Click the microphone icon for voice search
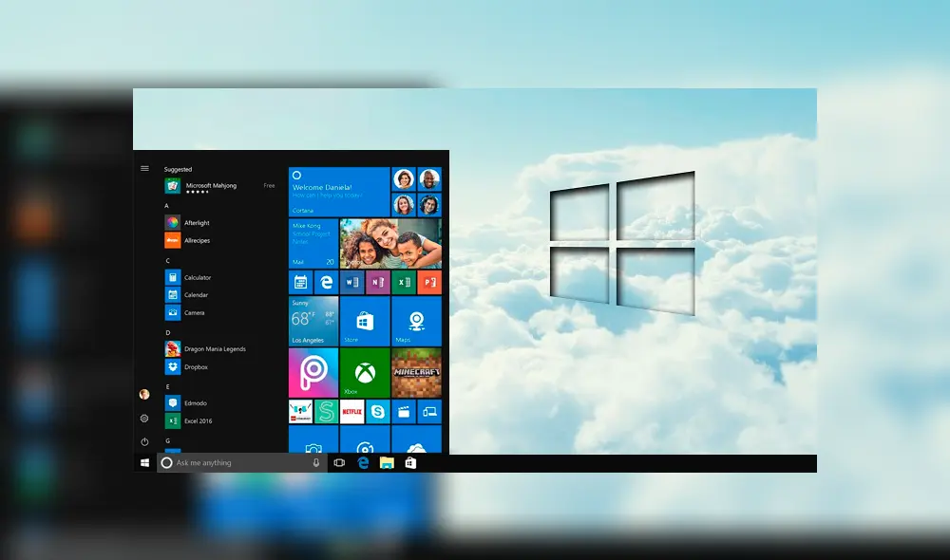Image resolution: width=950 pixels, height=560 pixels. (316, 462)
